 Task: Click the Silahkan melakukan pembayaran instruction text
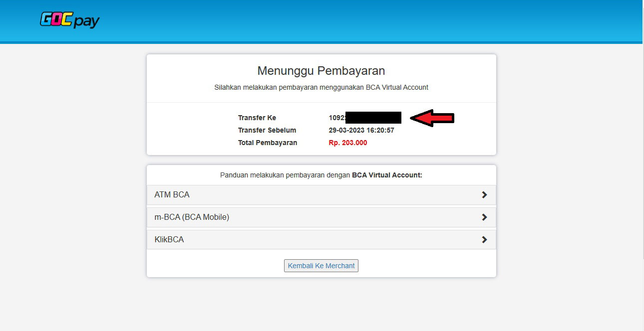[x=321, y=87]
